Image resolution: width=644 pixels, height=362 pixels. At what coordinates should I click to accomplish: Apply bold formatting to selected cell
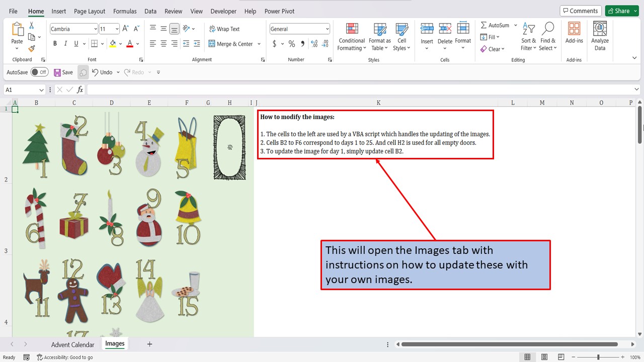pyautogui.click(x=55, y=44)
